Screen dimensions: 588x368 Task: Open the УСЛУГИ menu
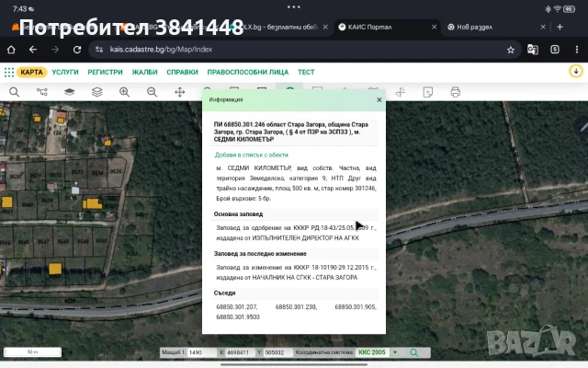click(x=65, y=72)
